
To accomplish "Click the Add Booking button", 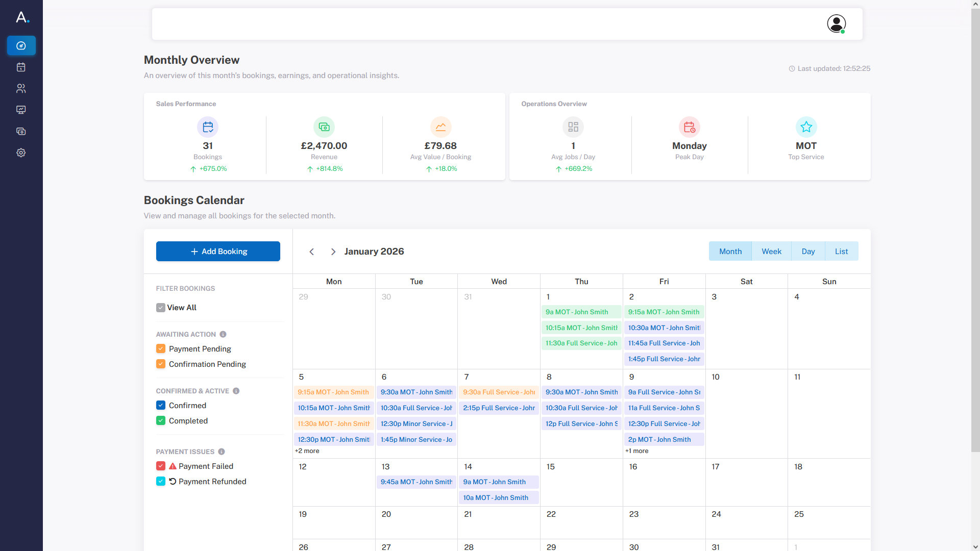I will coord(218,252).
